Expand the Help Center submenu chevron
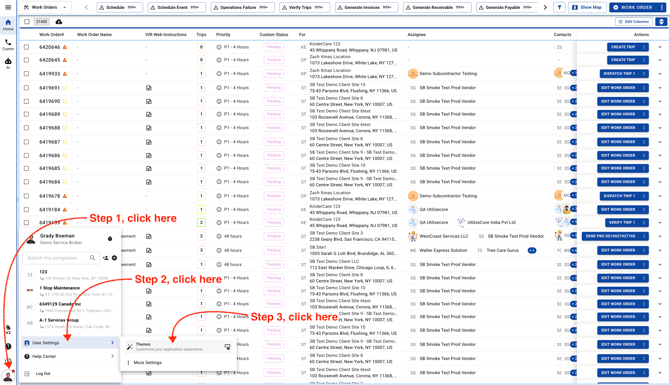Image resolution: width=670 pixels, height=385 pixels. pyautogui.click(x=112, y=356)
